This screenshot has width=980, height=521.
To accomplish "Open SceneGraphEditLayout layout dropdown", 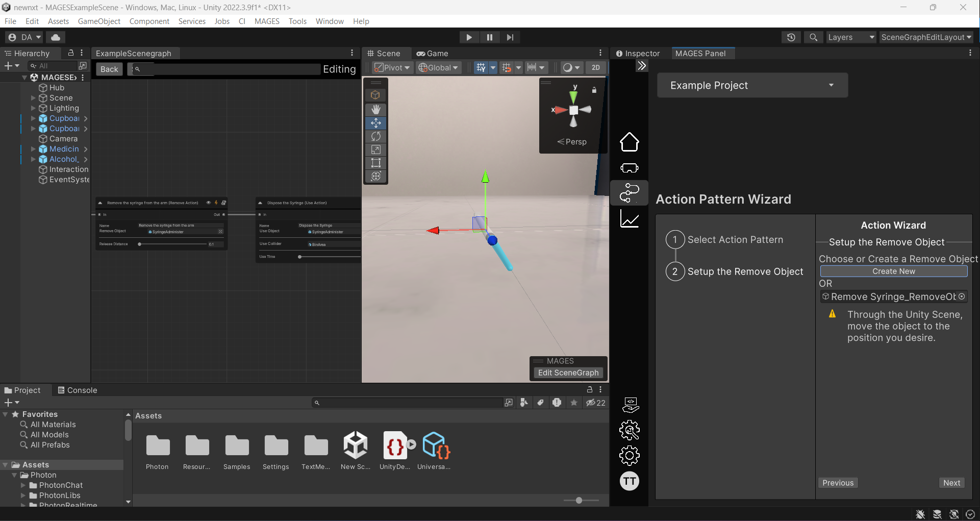I will (x=926, y=37).
